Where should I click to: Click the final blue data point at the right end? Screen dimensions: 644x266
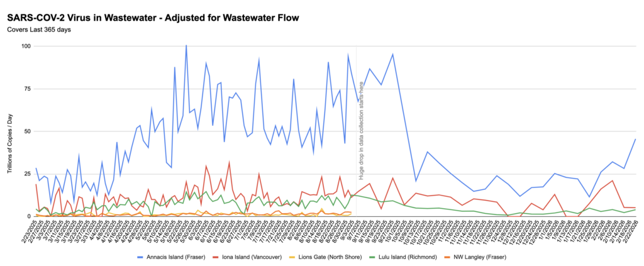[x=635, y=140]
